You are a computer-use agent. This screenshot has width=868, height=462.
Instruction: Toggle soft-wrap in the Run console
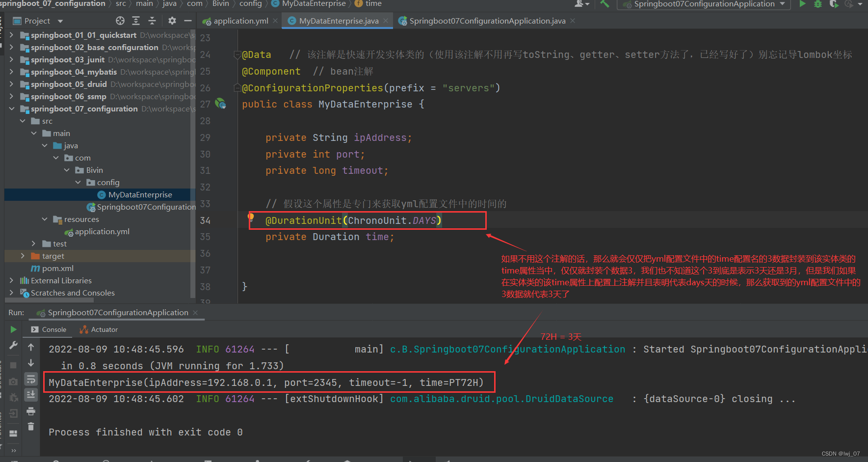pos(31,379)
